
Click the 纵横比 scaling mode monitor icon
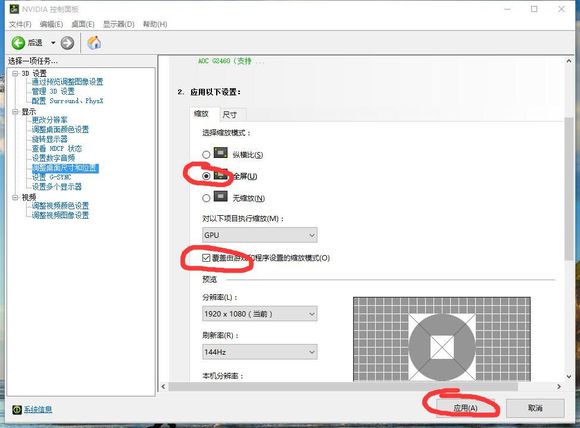tap(221, 153)
